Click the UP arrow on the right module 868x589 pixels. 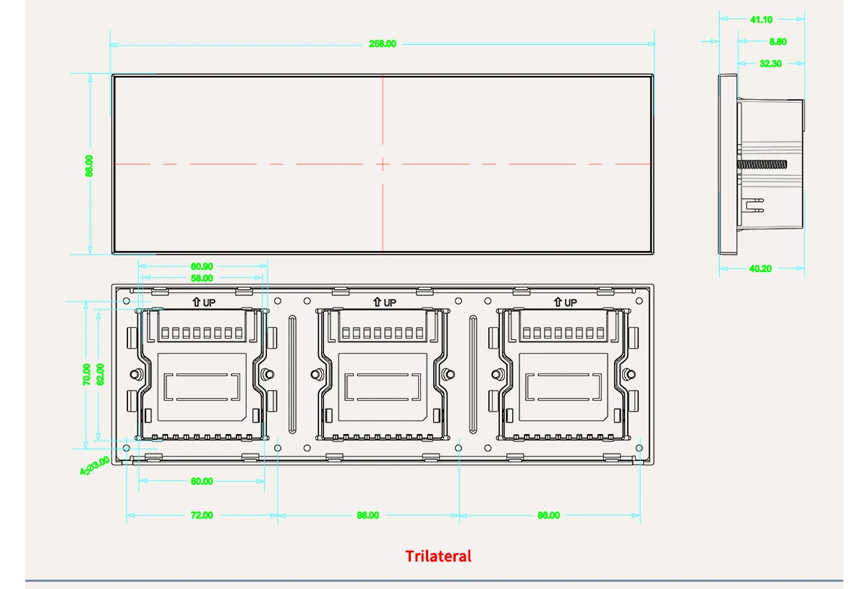coord(558,302)
